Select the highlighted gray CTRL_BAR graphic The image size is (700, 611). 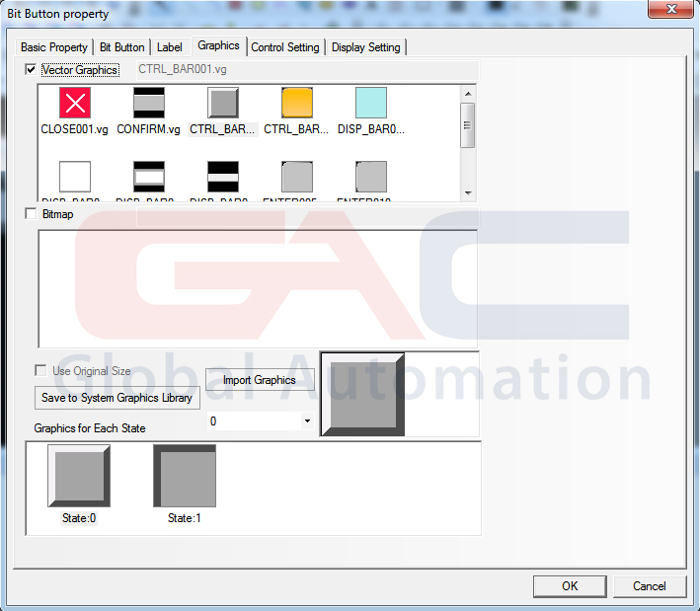223,103
